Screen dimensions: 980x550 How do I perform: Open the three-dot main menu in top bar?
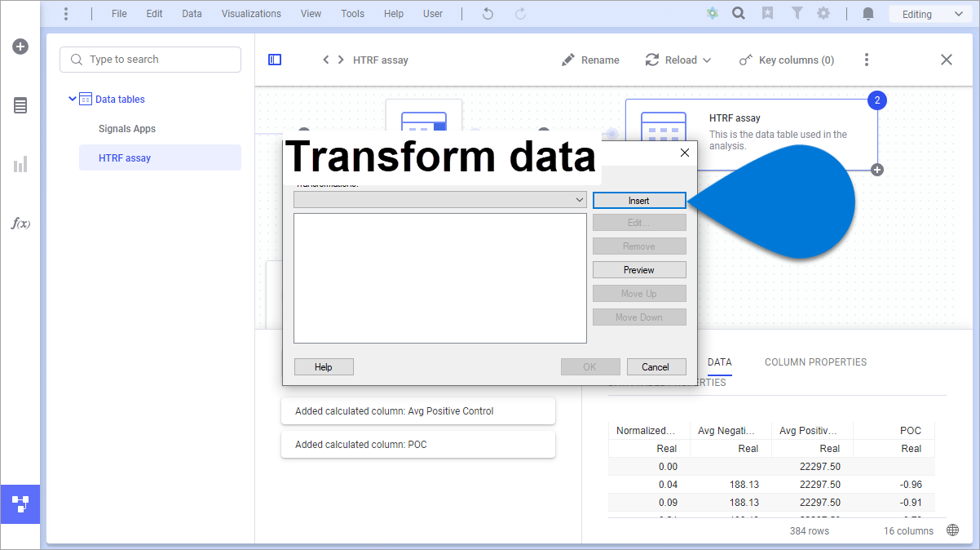click(66, 14)
